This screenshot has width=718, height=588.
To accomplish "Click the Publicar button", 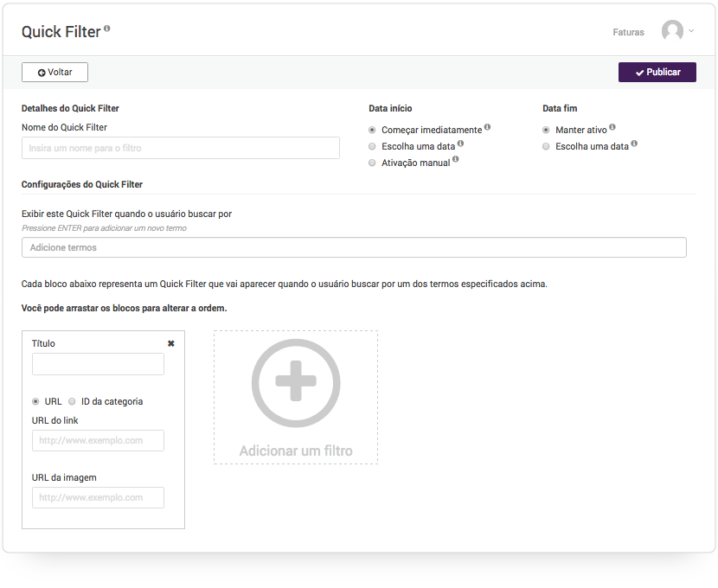I will tap(657, 73).
